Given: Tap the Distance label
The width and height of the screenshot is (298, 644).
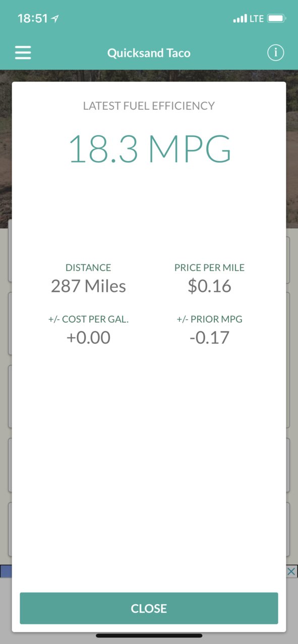Looking at the screenshot, I should pos(88,268).
